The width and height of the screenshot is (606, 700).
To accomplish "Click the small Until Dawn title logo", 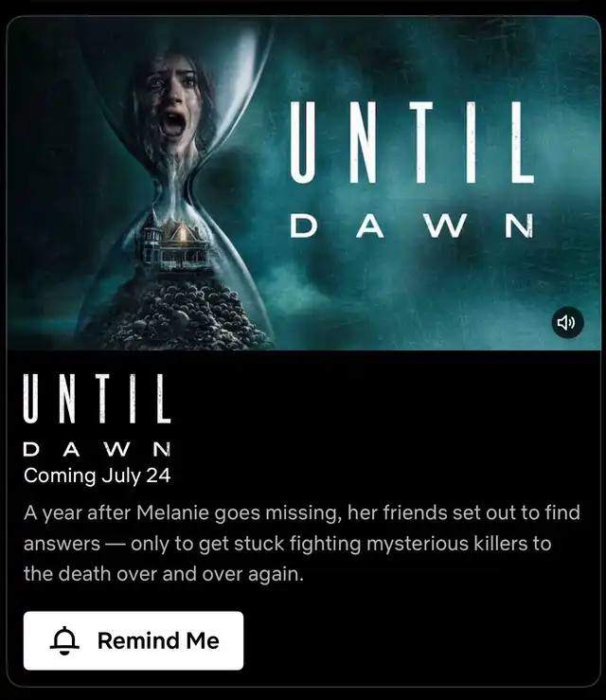I will pyautogui.click(x=97, y=415).
